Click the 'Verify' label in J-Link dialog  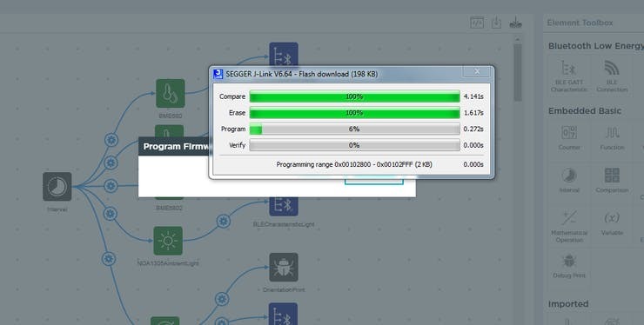click(x=237, y=145)
